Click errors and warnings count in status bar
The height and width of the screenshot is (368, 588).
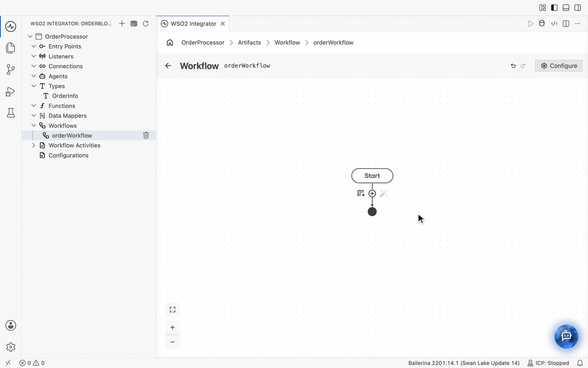[32, 363]
